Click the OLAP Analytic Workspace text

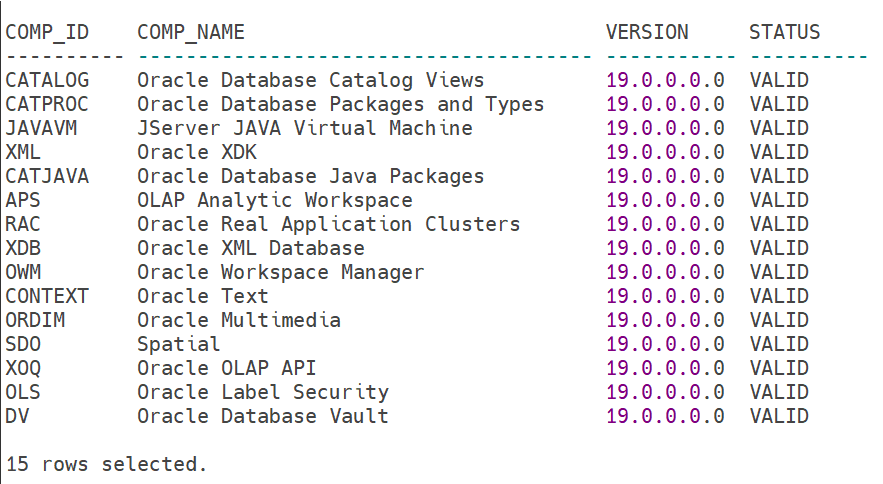[x=275, y=200]
